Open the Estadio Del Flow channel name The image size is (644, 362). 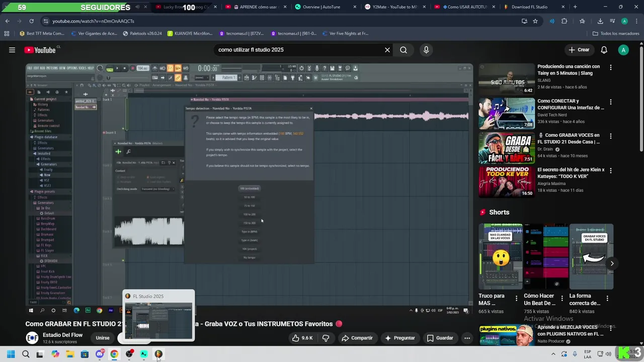tap(62, 335)
